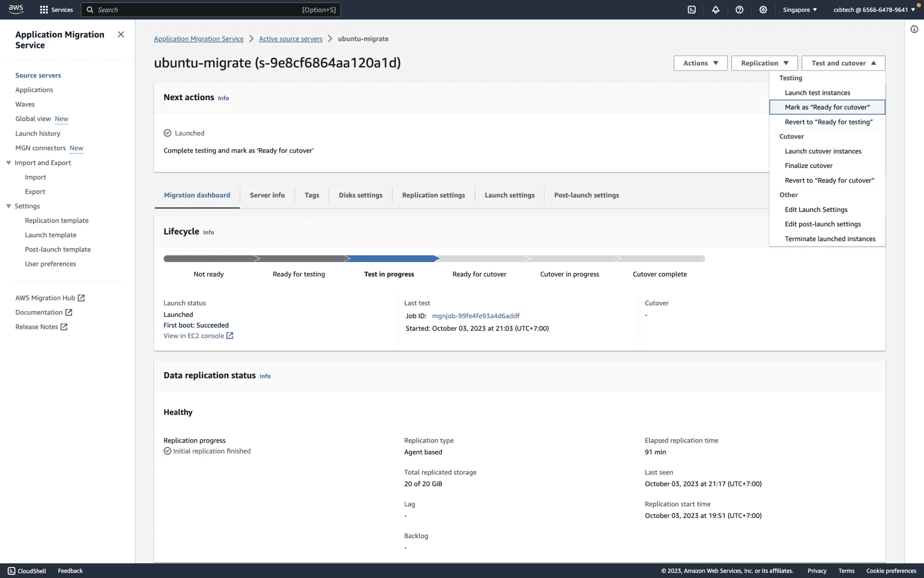This screenshot has height=578, width=924.
Task: Go to Source servers in sidebar
Action: pyautogui.click(x=38, y=75)
